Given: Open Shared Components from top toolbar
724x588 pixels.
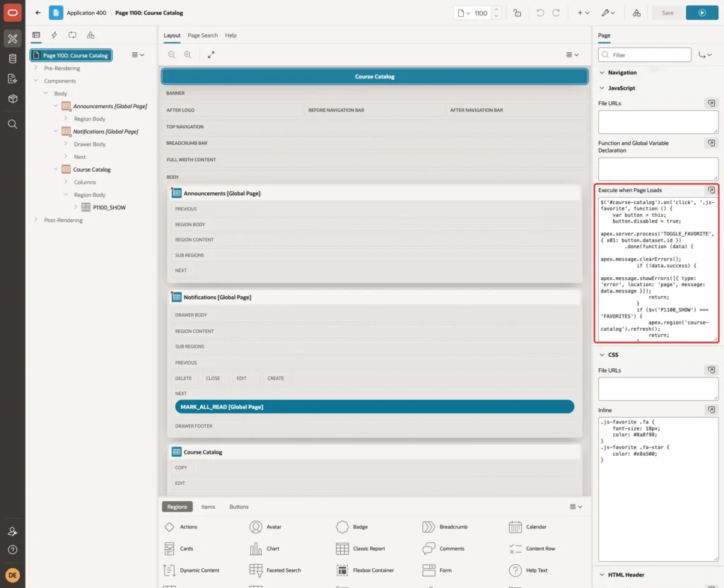Looking at the screenshot, I should [636, 13].
